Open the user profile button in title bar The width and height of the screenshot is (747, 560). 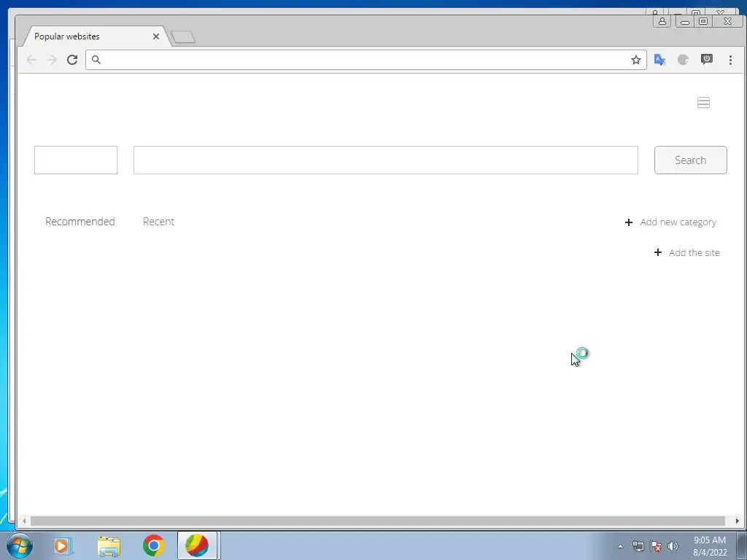pos(662,21)
